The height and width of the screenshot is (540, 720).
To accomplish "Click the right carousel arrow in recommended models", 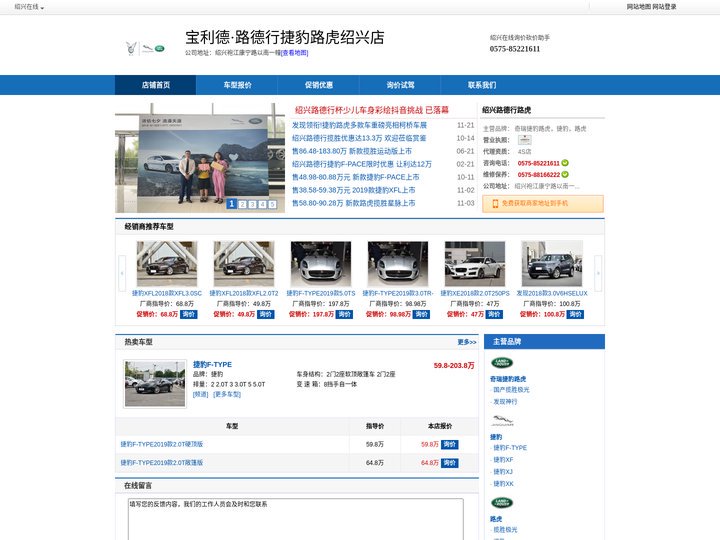I will (x=598, y=273).
